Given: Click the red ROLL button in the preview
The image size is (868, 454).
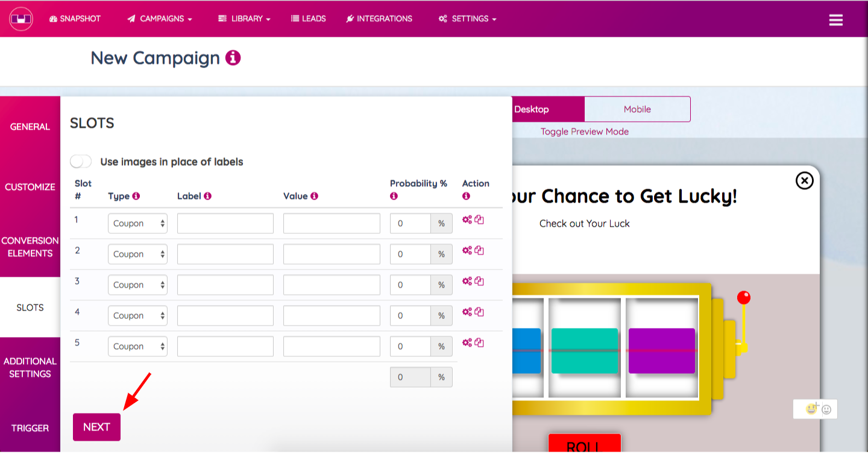Looking at the screenshot, I should [584, 444].
